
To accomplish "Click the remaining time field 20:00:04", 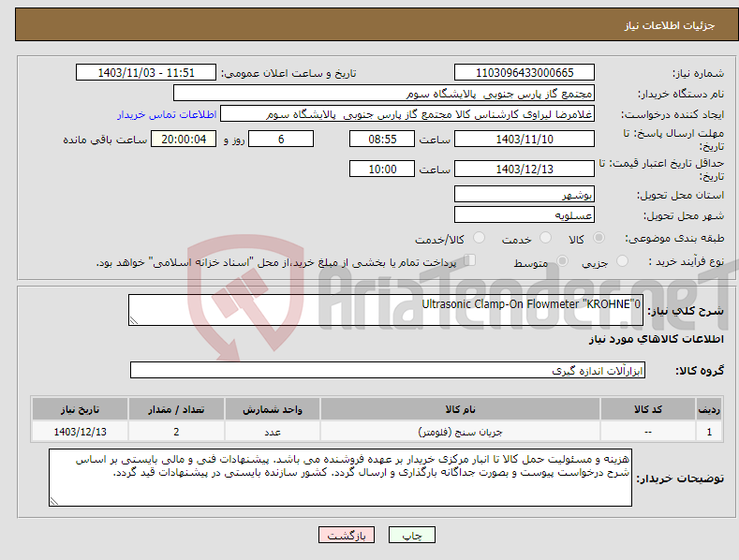I will point(184,139).
